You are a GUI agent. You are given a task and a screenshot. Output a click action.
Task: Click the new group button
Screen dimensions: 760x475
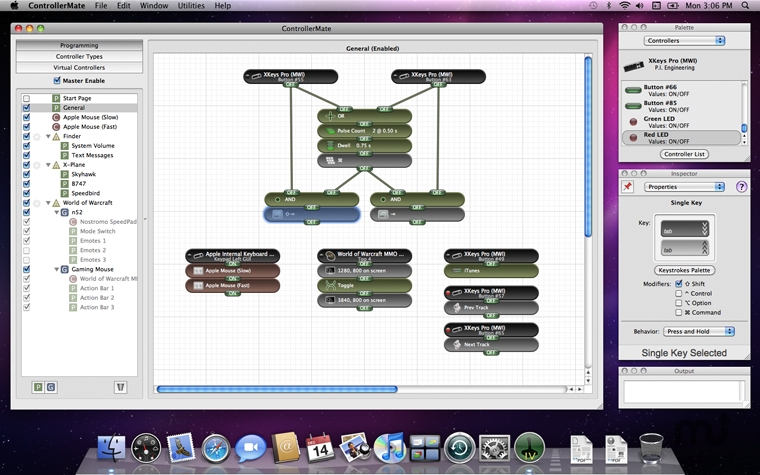pyautogui.click(x=51, y=386)
